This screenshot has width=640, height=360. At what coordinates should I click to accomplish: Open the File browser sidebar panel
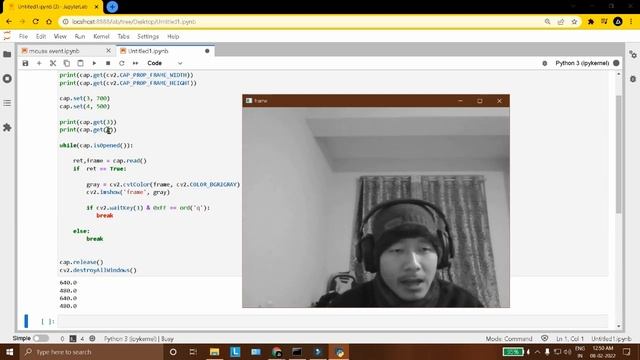click(x=7, y=54)
